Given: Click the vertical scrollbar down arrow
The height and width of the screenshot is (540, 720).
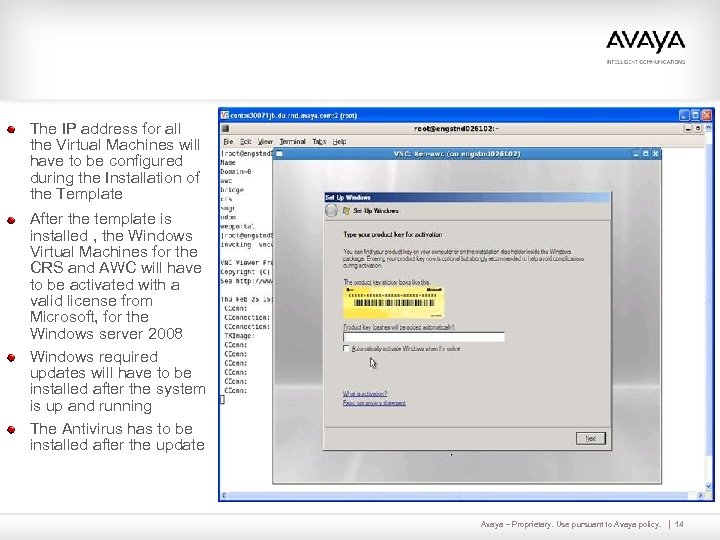Looking at the screenshot, I should (x=708, y=487).
